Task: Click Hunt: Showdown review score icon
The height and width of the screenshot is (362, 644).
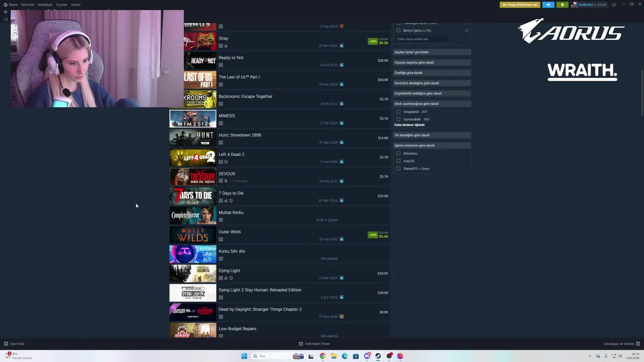Action: coord(342,142)
